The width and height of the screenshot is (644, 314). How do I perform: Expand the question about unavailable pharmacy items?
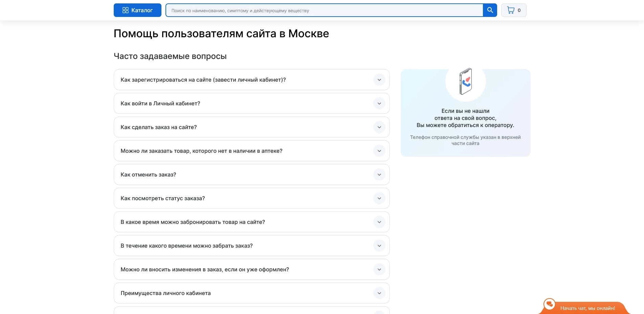click(x=379, y=151)
